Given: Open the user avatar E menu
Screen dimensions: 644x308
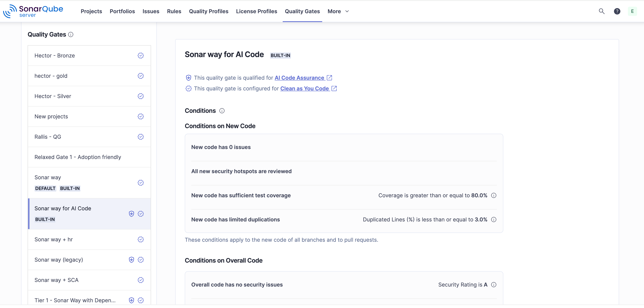Looking at the screenshot, I should pyautogui.click(x=632, y=11).
